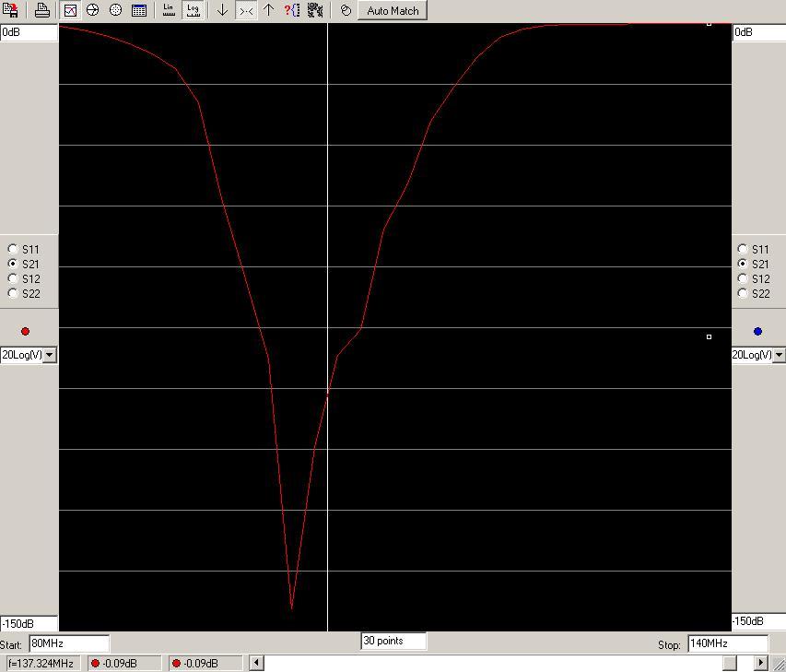The width and height of the screenshot is (786, 672).
Task: Click the Auto Match button
Action: click(x=393, y=10)
